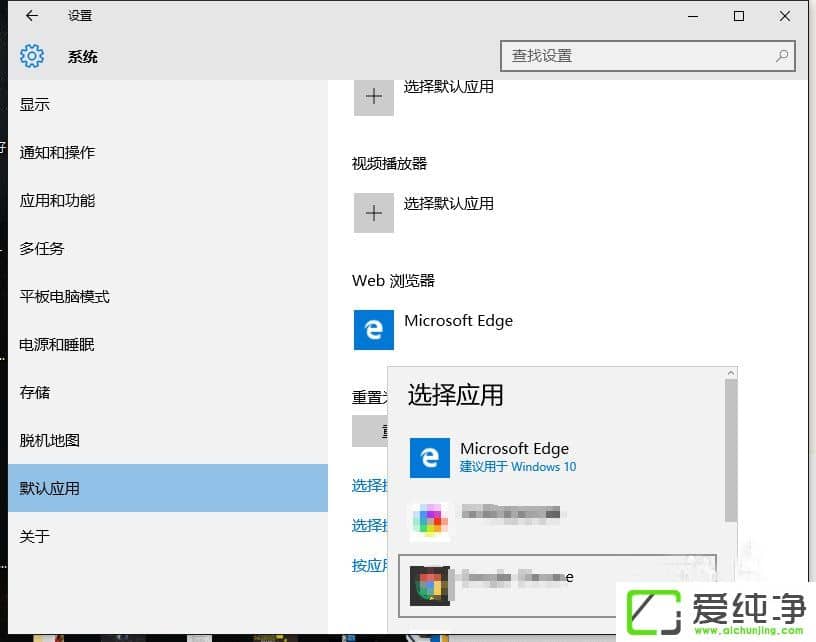Click the back arrow in the title bar
This screenshot has height=642, width=816.
coord(29,16)
